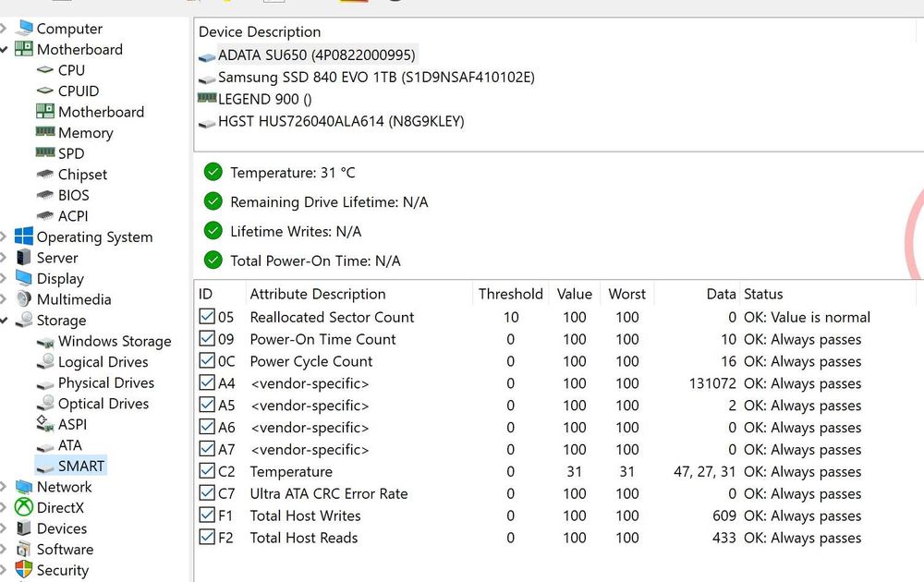Select the CPUID chip icon
Viewport: 924px width, 582px height.
[45, 91]
